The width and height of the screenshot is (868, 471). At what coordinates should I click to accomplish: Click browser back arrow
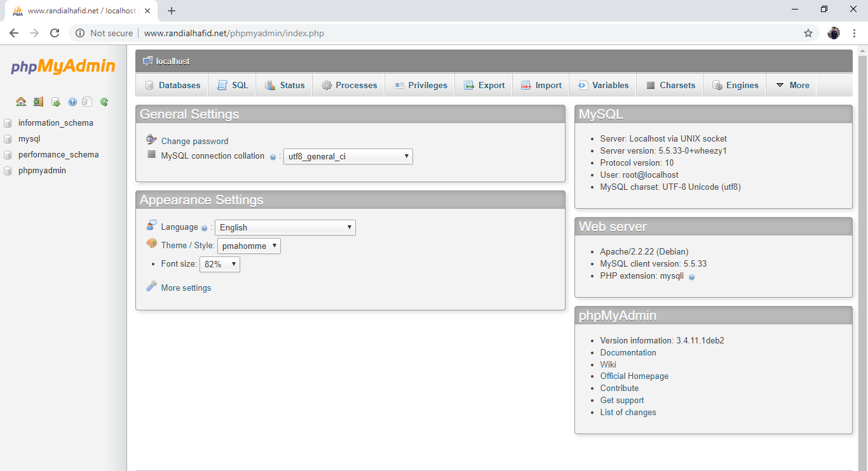click(x=14, y=33)
